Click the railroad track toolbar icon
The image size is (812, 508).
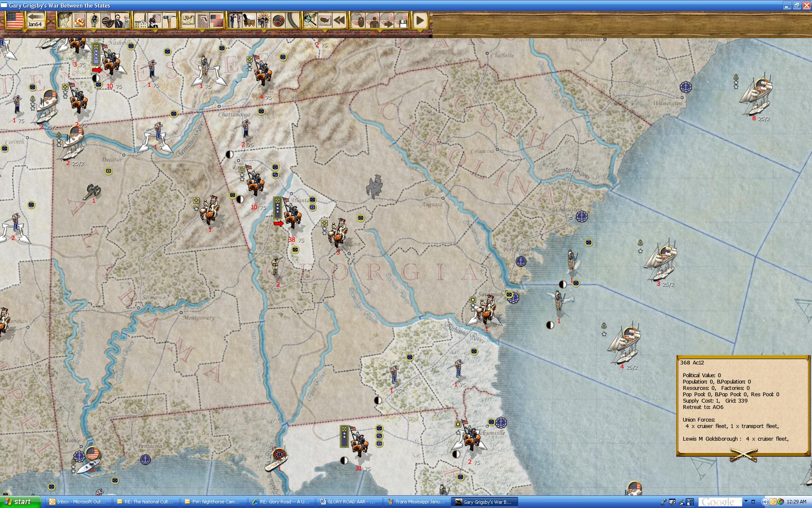(293, 20)
